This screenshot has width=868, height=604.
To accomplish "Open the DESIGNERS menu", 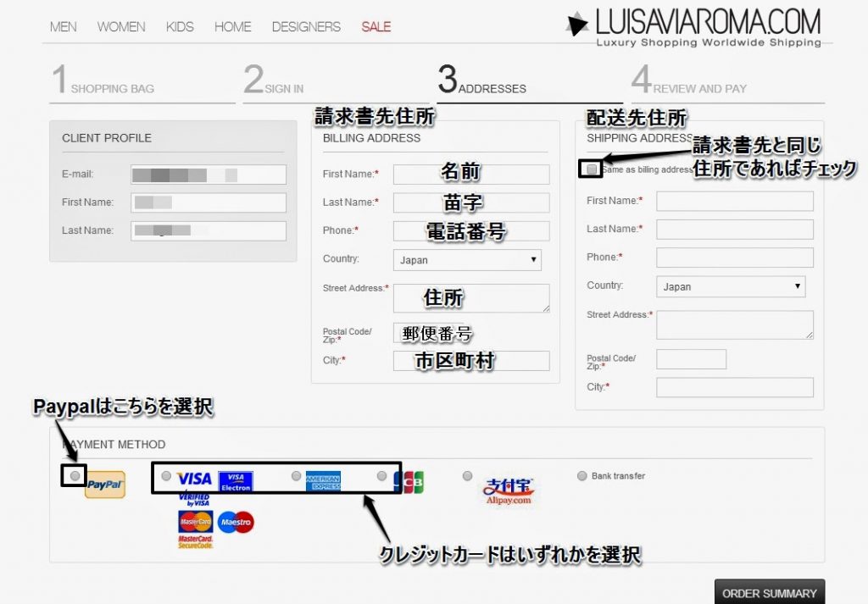I will (x=306, y=26).
